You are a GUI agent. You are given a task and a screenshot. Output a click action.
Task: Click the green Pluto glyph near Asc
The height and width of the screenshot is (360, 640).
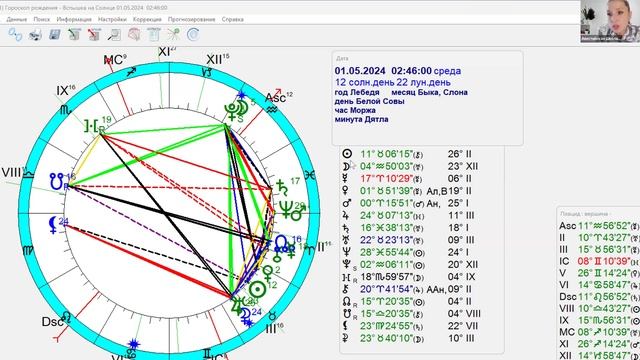(x=231, y=112)
